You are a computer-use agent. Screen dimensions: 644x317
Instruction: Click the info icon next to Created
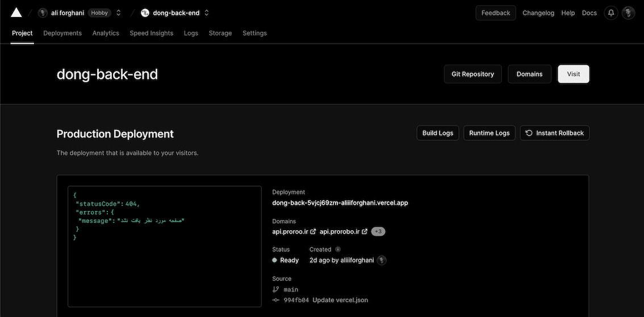click(338, 250)
